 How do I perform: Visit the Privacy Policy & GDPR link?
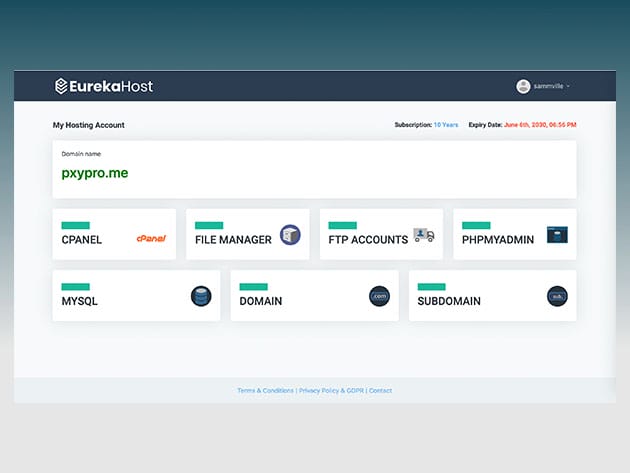[x=331, y=390]
